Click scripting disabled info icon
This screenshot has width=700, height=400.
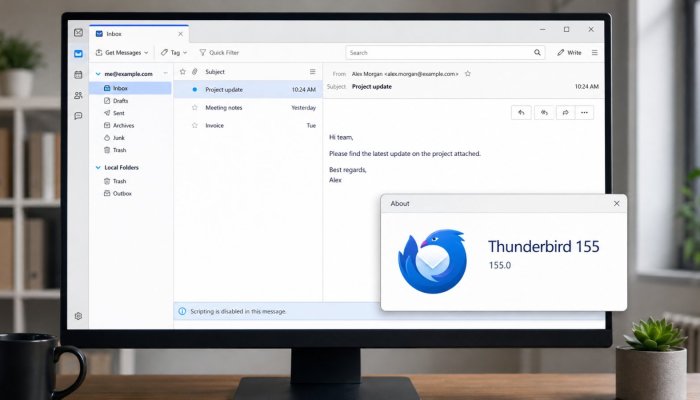[182, 312]
